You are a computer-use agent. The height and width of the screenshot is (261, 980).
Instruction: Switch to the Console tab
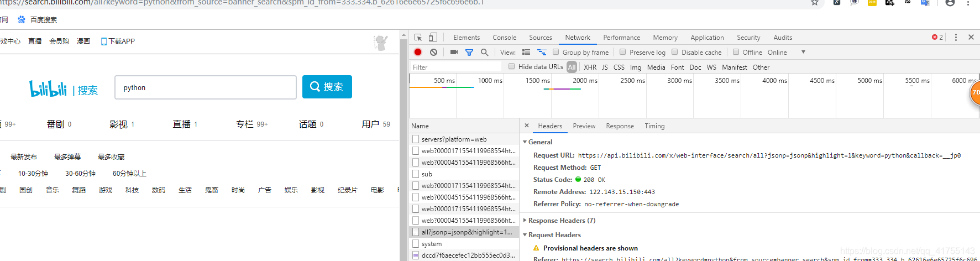point(505,38)
